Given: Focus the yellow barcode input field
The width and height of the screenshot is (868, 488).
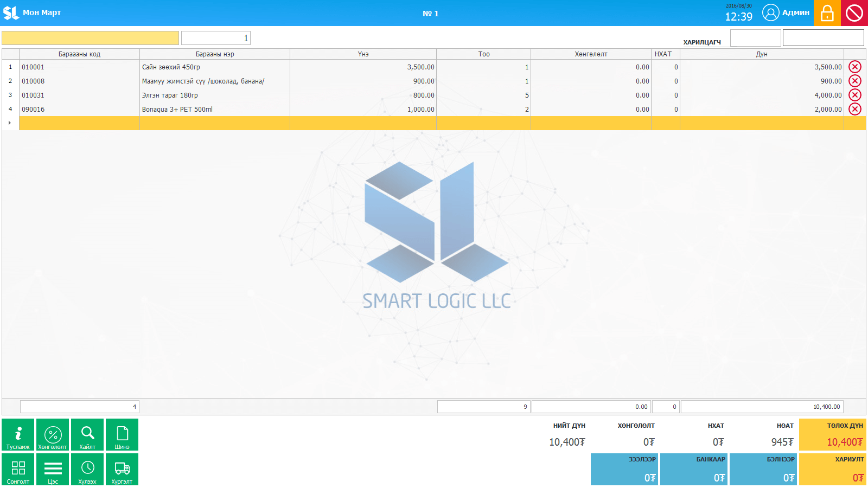Looking at the screenshot, I should [90, 38].
